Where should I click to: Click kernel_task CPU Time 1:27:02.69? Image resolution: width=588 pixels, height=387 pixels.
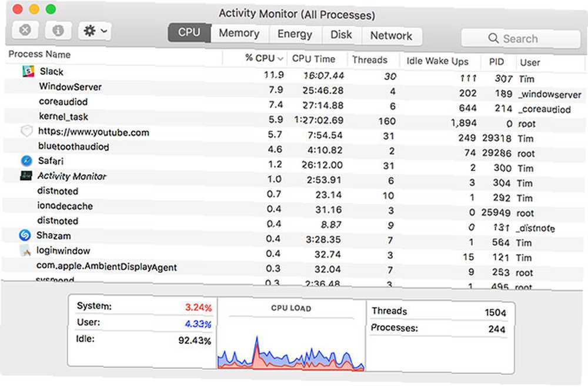coord(319,121)
